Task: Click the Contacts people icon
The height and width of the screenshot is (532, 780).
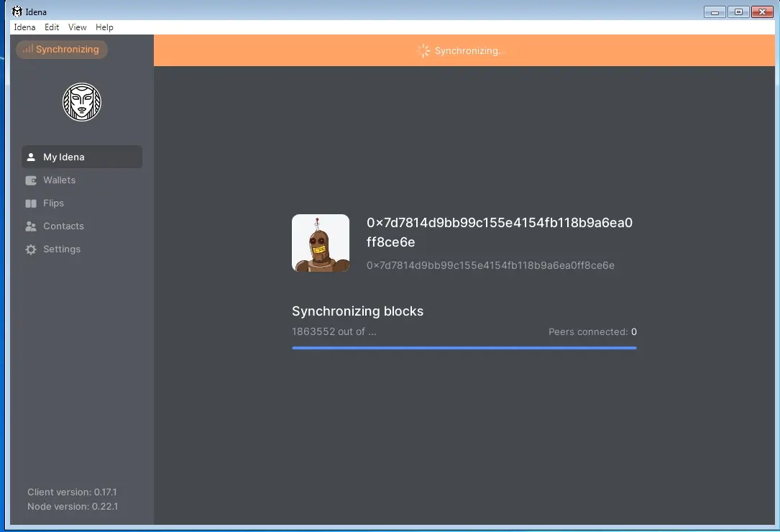Action: pos(31,226)
